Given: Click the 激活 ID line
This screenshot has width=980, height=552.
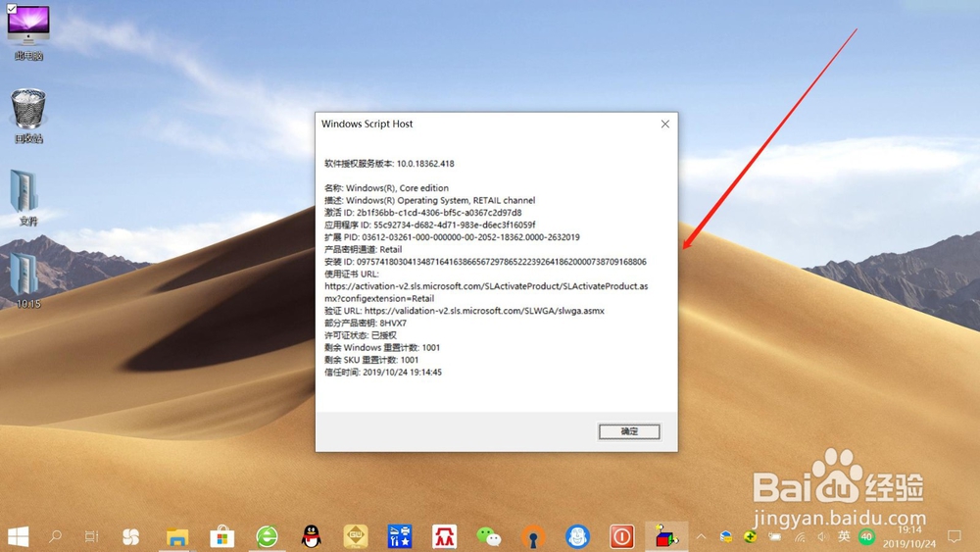Looking at the screenshot, I should click(x=422, y=213).
